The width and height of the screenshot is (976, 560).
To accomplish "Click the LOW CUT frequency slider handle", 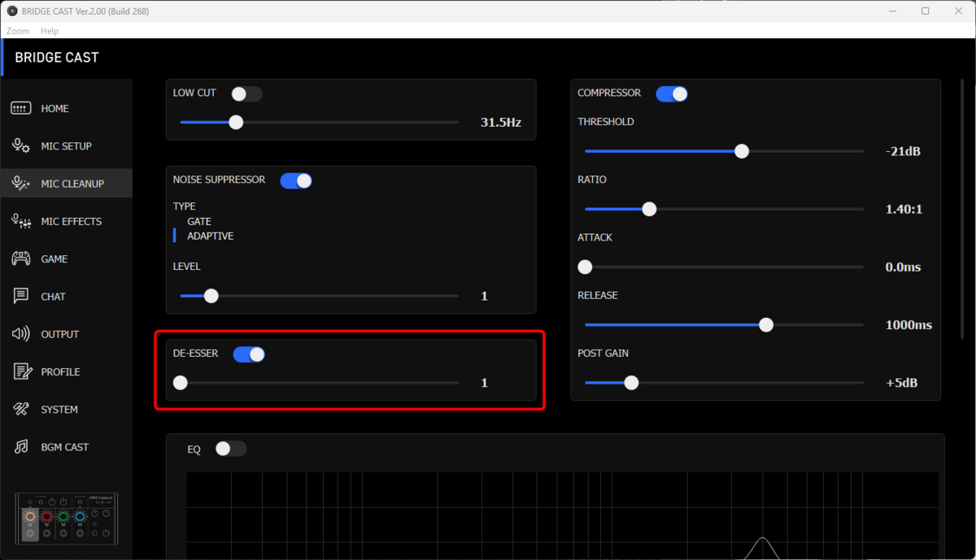I will pos(236,123).
